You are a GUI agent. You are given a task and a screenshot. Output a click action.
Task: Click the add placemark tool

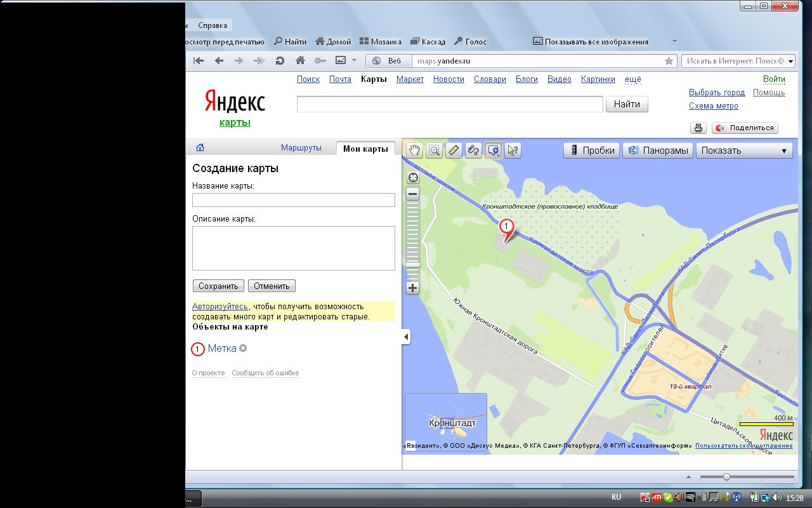[x=493, y=150]
